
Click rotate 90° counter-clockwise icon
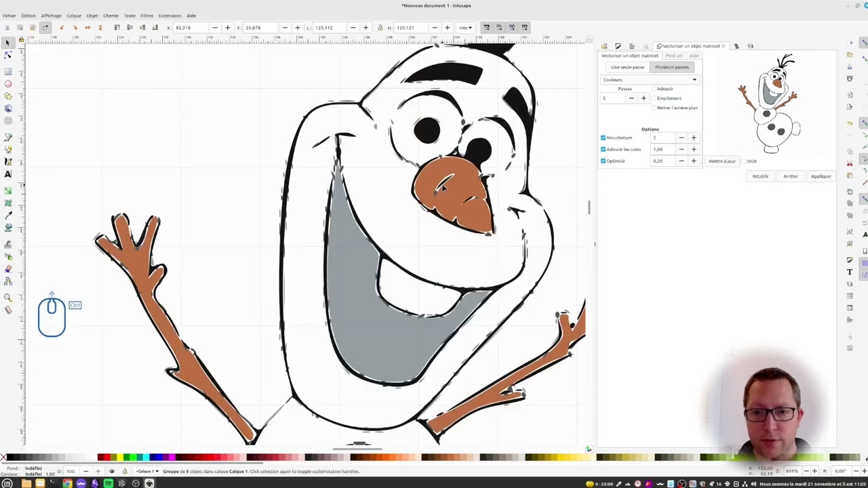point(62,28)
